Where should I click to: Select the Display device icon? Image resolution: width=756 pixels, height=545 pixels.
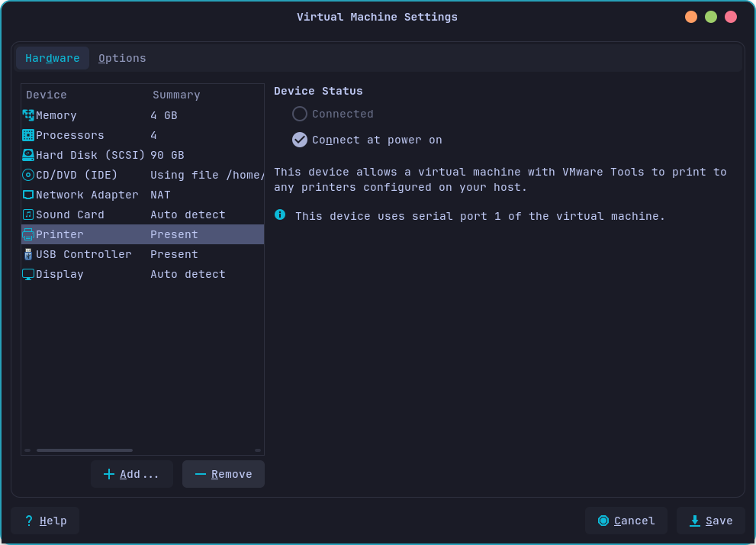(x=29, y=274)
